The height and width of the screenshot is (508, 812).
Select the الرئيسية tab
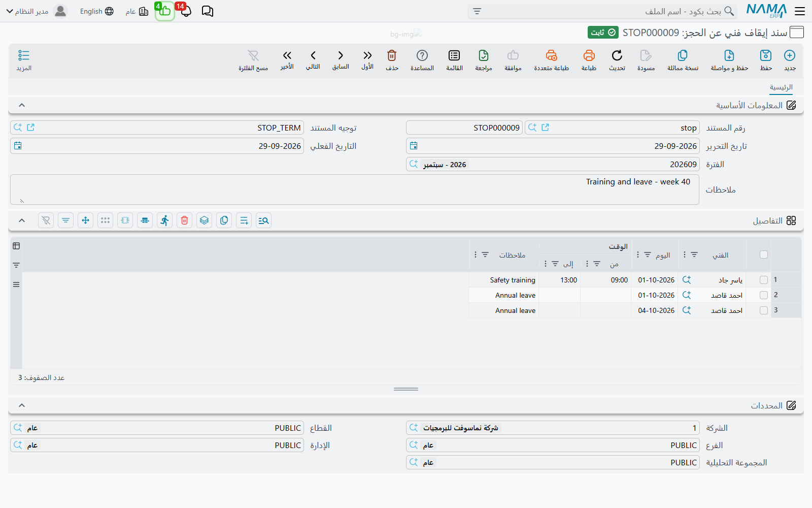click(x=781, y=87)
